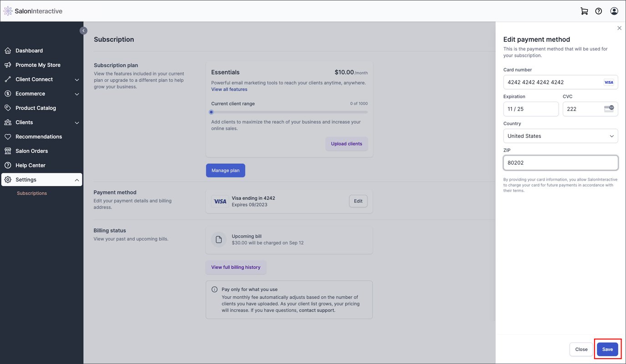Click the Settings gear icon
Viewport: 626px width, 364px height.
8,180
